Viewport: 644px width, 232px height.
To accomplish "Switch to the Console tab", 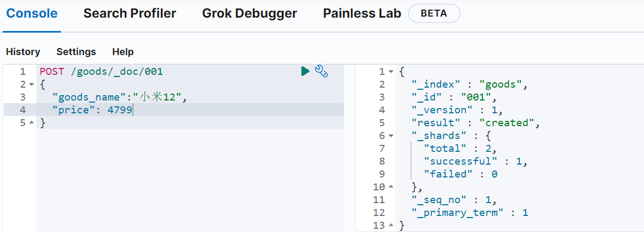I will pos(32,13).
